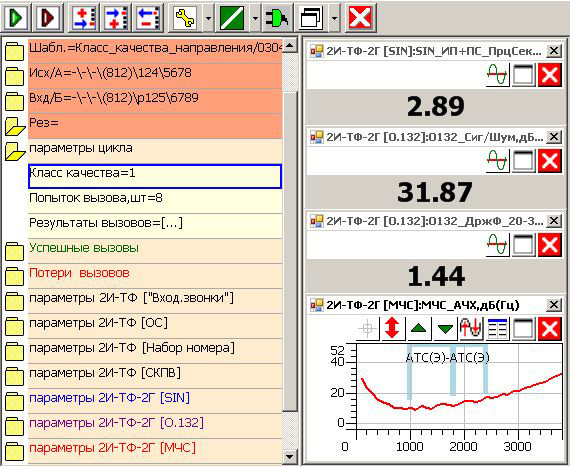Click red vertical double-arrow in АЧХ chart

click(x=392, y=328)
